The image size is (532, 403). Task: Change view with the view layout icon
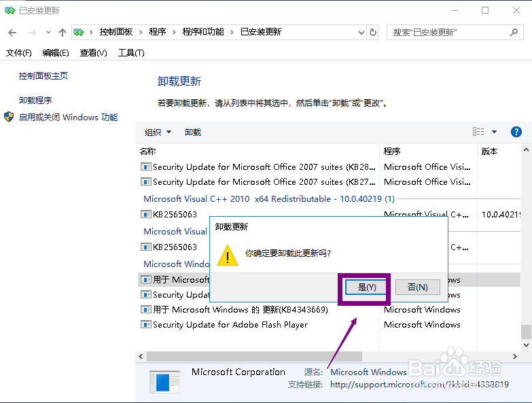(x=478, y=132)
